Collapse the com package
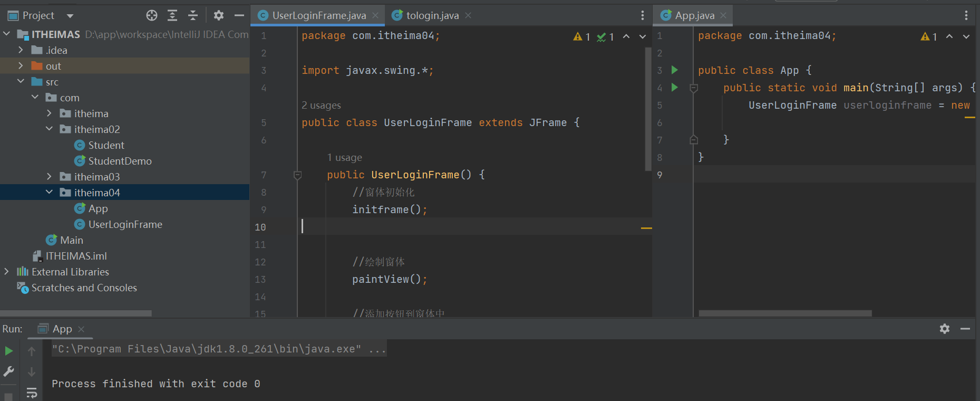The height and width of the screenshot is (401, 980). 35,98
